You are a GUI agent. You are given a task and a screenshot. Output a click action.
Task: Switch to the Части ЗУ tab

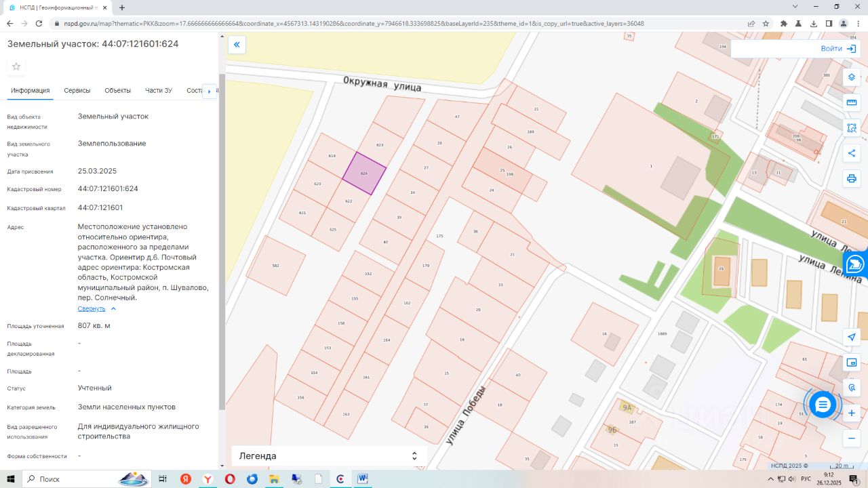[159, 90]
